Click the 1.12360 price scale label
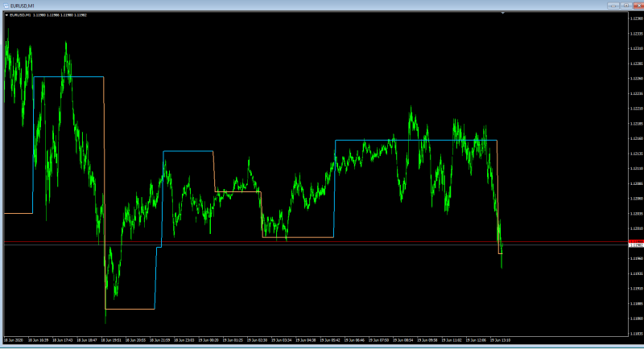The height and width of the screenshot is (349, 644). click(637, 18)
